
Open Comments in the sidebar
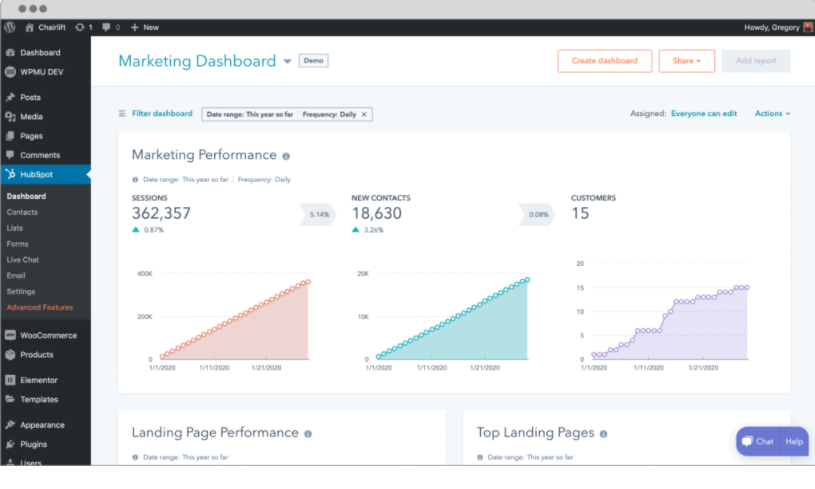click(40, 155)
